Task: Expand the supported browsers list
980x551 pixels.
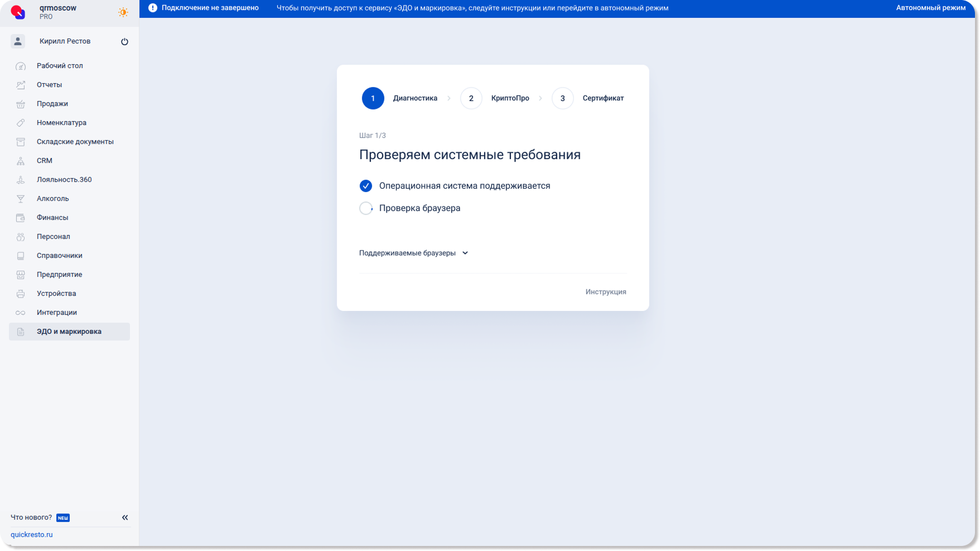Action: click(413, 253)
